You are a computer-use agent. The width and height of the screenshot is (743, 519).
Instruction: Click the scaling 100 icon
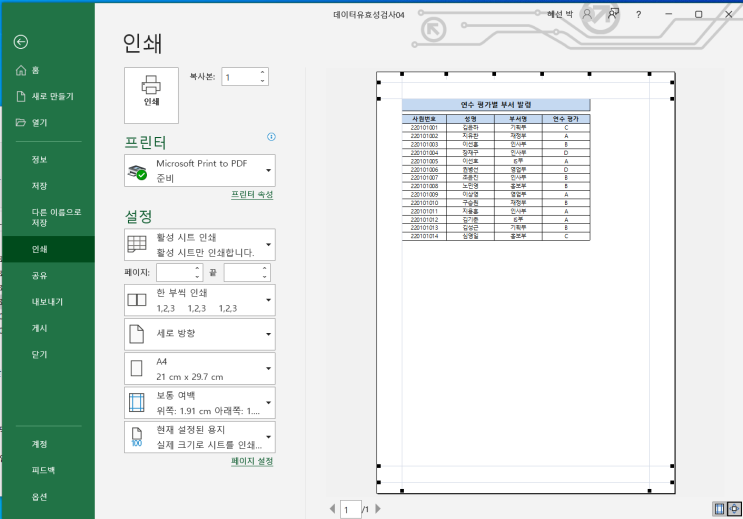136,437
